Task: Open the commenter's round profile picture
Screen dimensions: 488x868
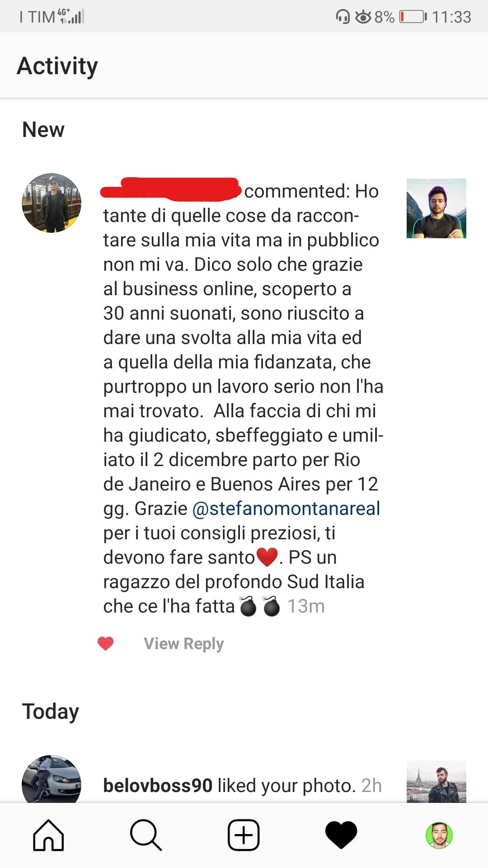Action: (52, 203)
